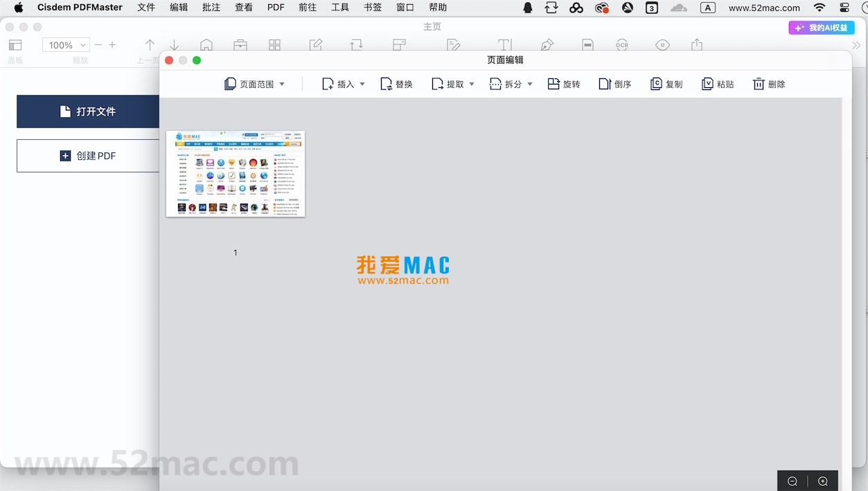Screen dimensions: 868x491
Task: Click the 打开文件 button
Action: tap(88, 111)
